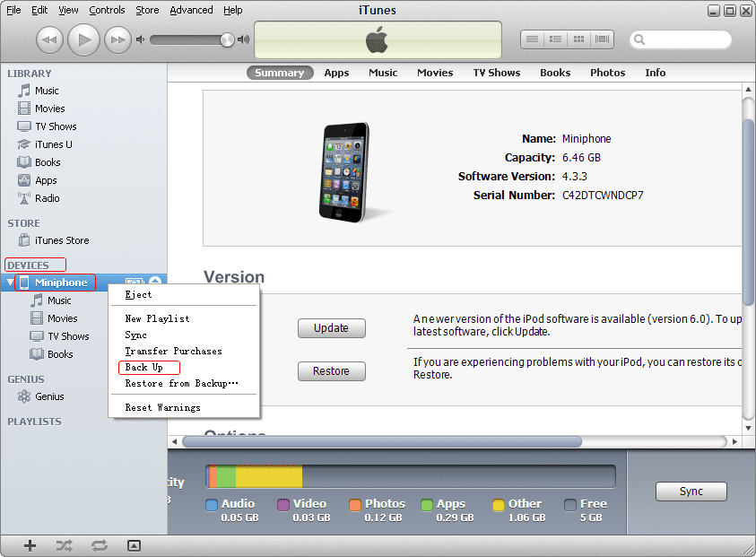Image resolution: width=756 pixels, height=557 pixels.
Task: Toggle repeat mode
Action: point(99,544)
